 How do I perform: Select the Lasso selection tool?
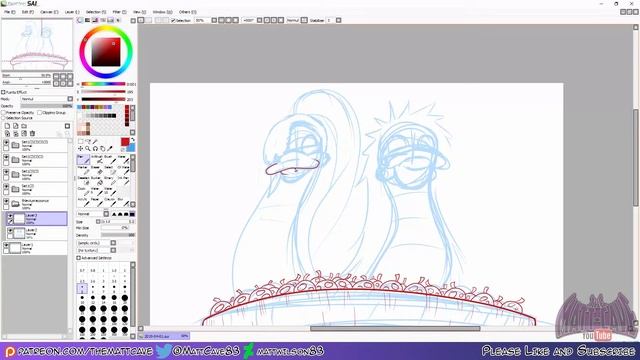88,141
